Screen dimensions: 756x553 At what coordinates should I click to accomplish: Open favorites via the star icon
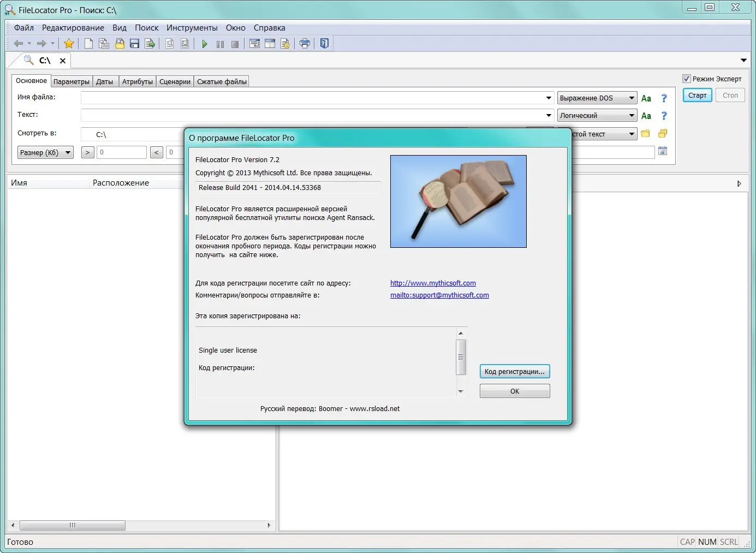[69, 44]
